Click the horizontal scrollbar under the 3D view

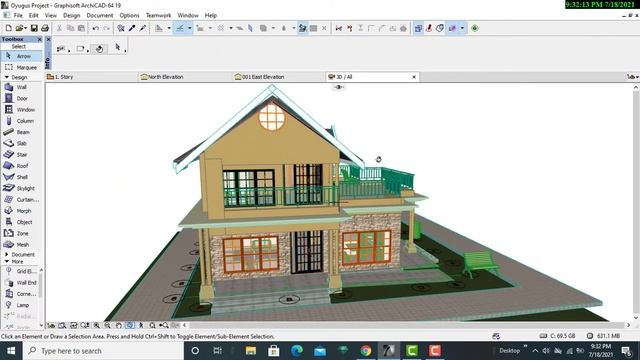[406, 325]
